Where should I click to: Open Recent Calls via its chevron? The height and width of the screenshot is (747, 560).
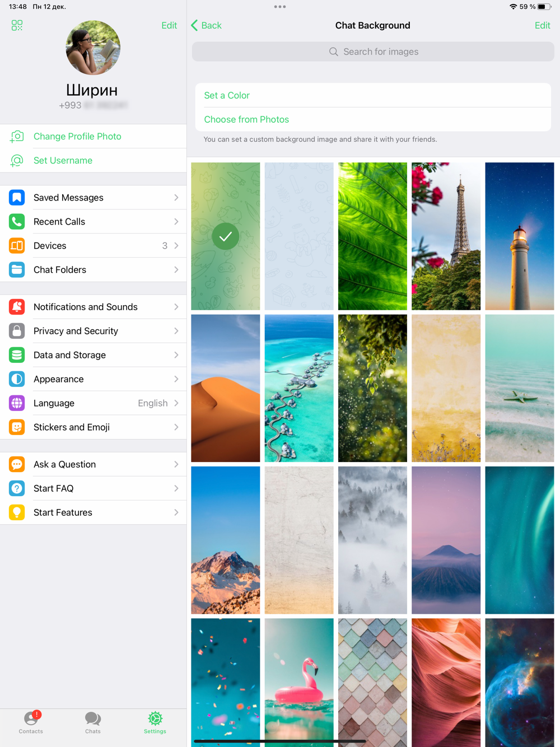[x=176, y=222]
